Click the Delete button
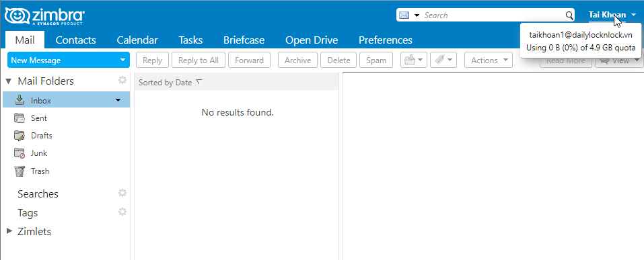This screenshot has height=260, width=644. click(339, 60)
